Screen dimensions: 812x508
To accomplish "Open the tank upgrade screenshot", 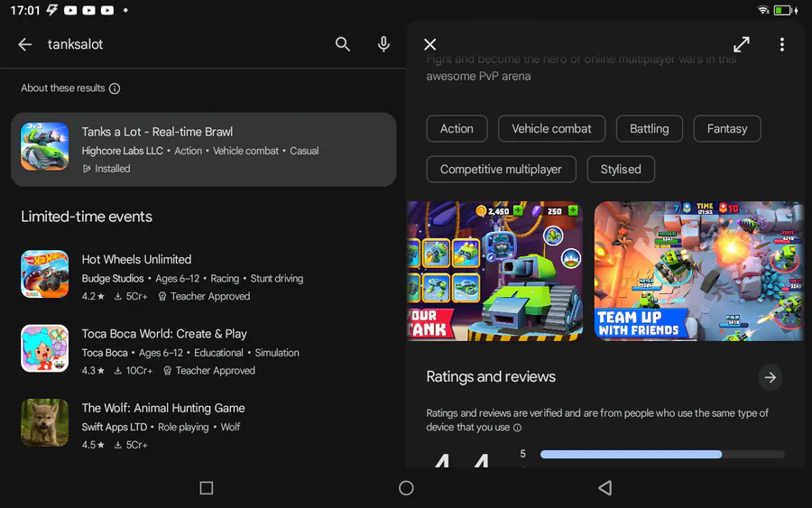I will [x=495, y=271].
